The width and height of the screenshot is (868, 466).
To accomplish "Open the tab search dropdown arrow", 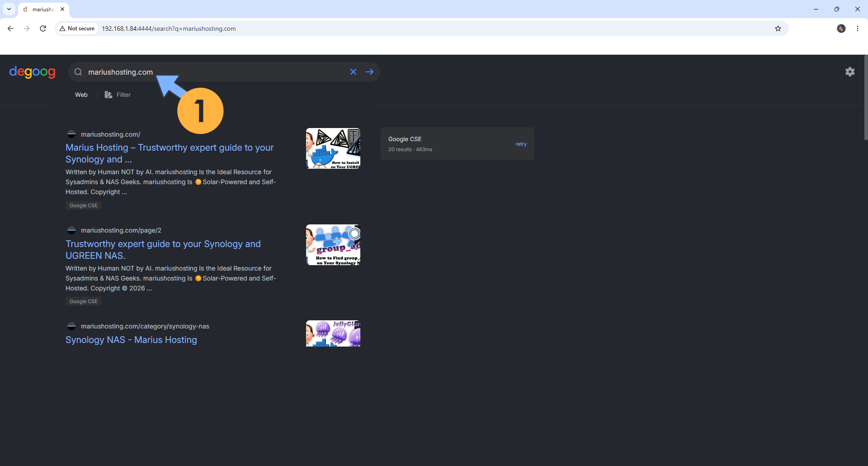I will click(9, 9).
